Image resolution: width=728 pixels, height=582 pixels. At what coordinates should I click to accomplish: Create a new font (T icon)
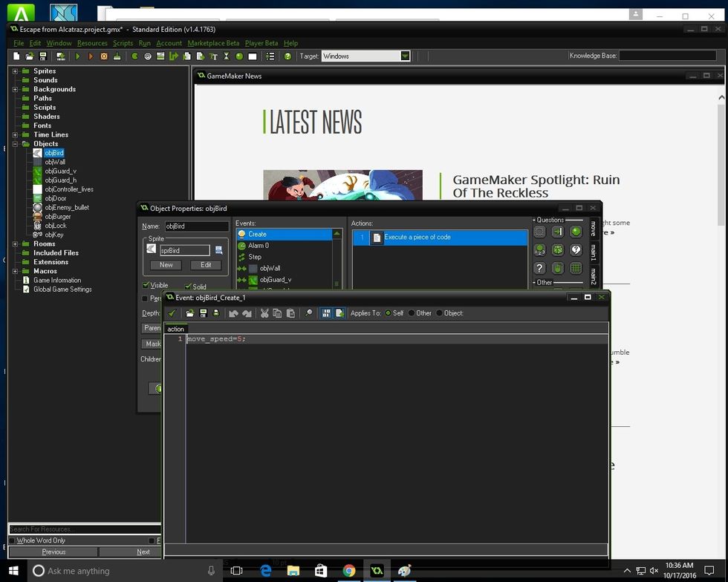coord(213,56)
